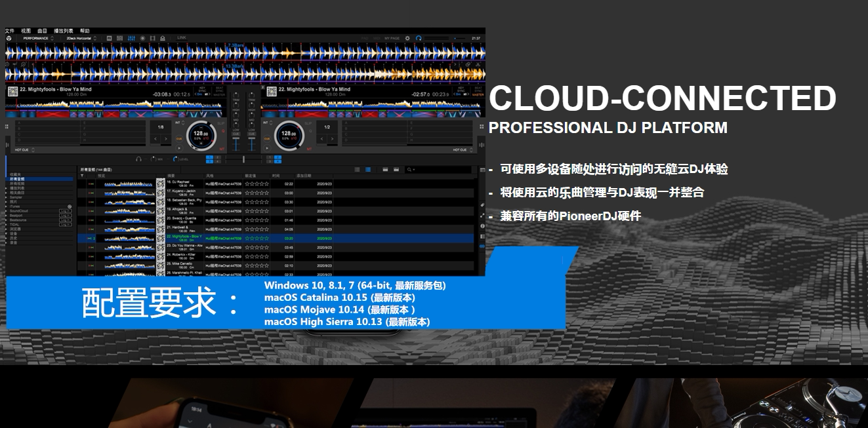
Task: Click the tag panel icon on right edge
Action: pos(482,205)
